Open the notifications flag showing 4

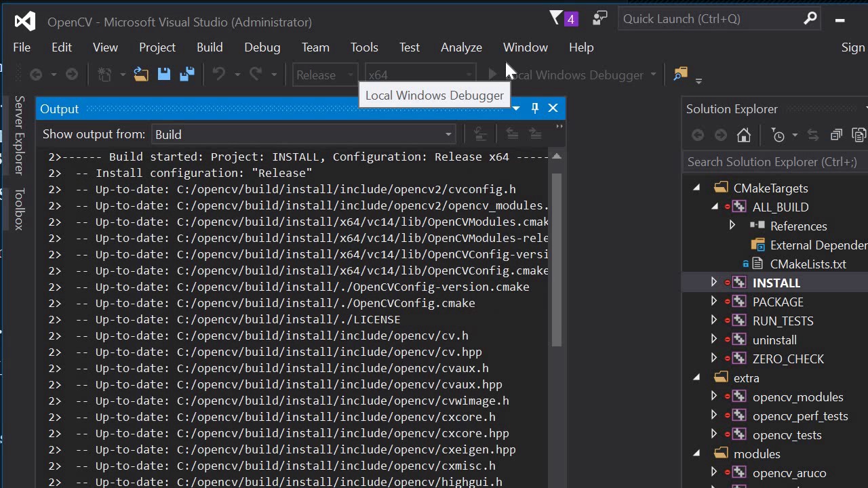(563, 18)
